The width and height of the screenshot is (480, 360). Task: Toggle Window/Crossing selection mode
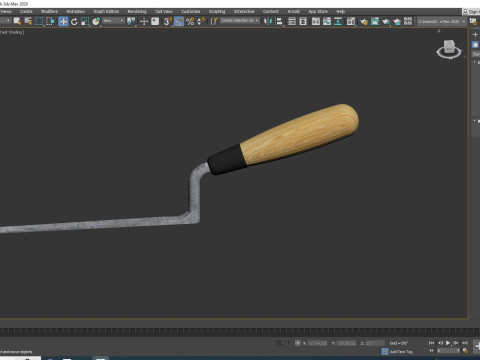(x=50, y=22)
